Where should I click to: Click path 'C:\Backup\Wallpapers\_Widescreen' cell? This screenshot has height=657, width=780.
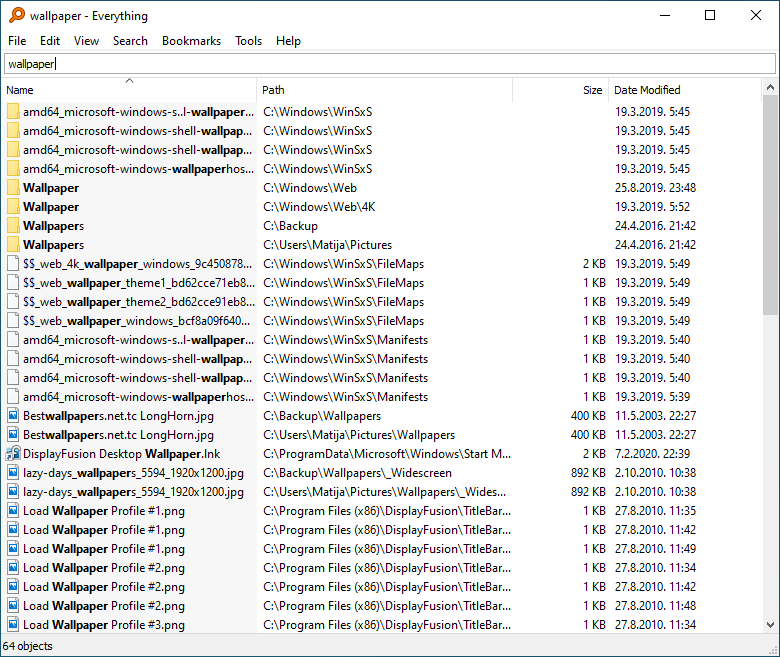(357, 473)
